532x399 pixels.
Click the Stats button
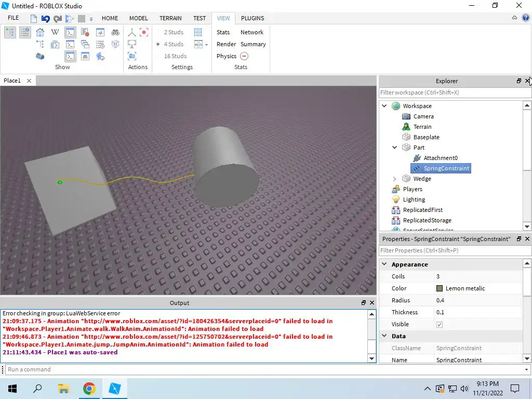[223, 32]
